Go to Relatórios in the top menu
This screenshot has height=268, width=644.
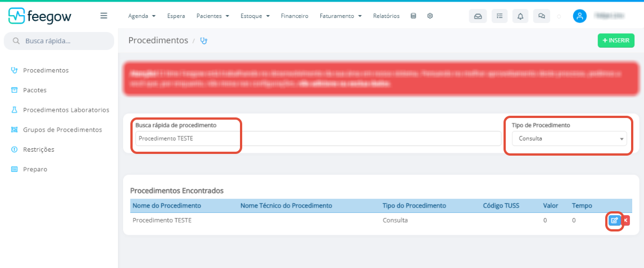click(x=386, y=16)
